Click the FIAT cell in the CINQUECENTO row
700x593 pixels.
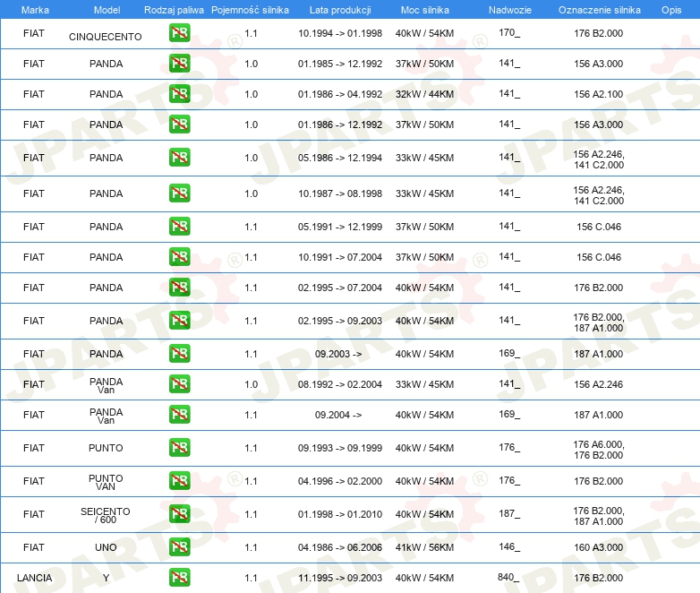(x=34, y=33)
